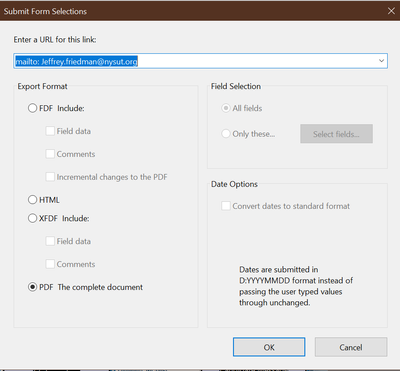
Task: Click the Export Format group label
Action: click(42, 86)
